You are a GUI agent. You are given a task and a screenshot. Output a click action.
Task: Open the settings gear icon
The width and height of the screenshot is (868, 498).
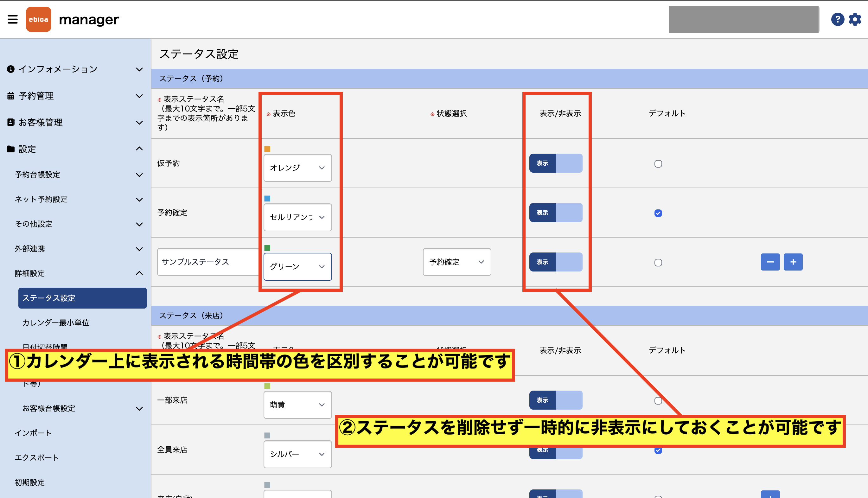[x=855, y=20]
